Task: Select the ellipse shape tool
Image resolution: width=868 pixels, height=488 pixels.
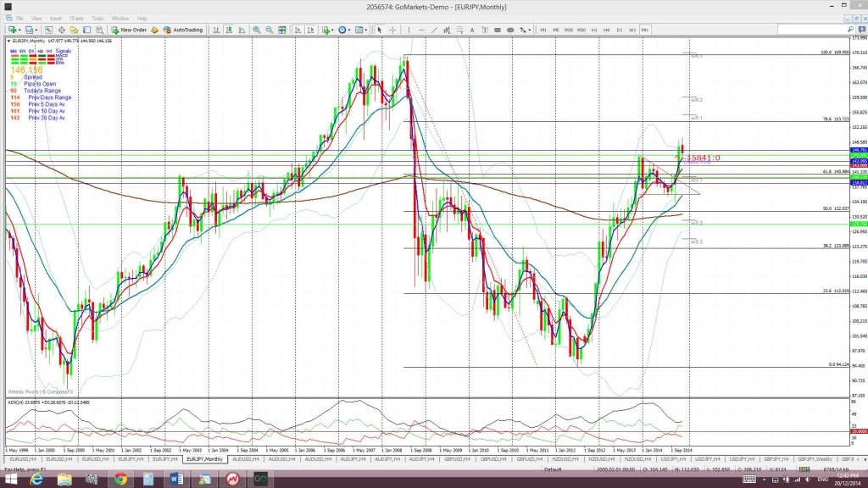Action: click(510, 30)
